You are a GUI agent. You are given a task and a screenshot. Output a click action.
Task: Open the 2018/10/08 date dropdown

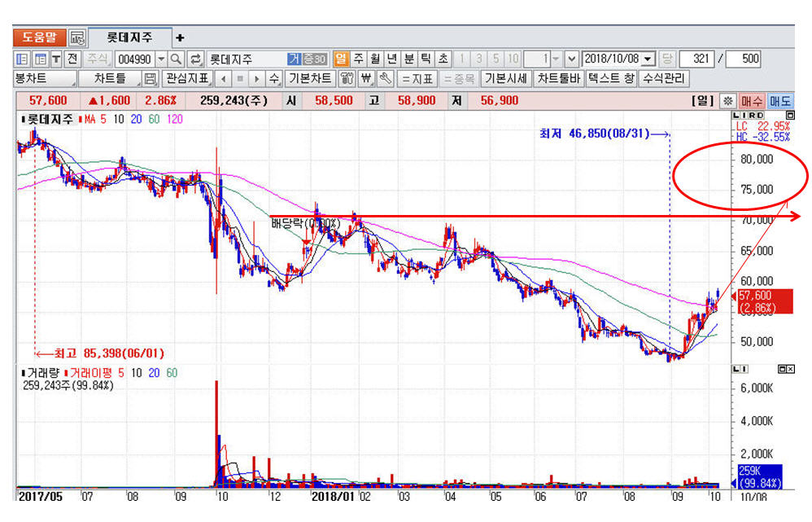point(648,59)
